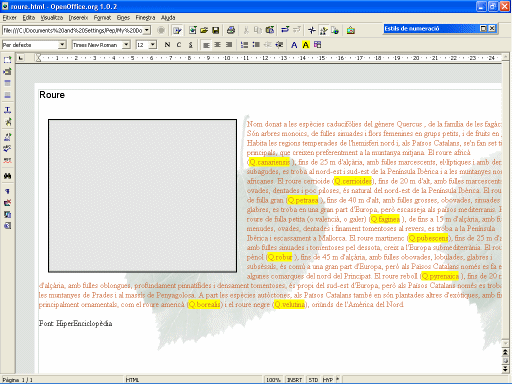Toggle italic (C) formatting
Screen dimensions: 512x384
[179, 45]
